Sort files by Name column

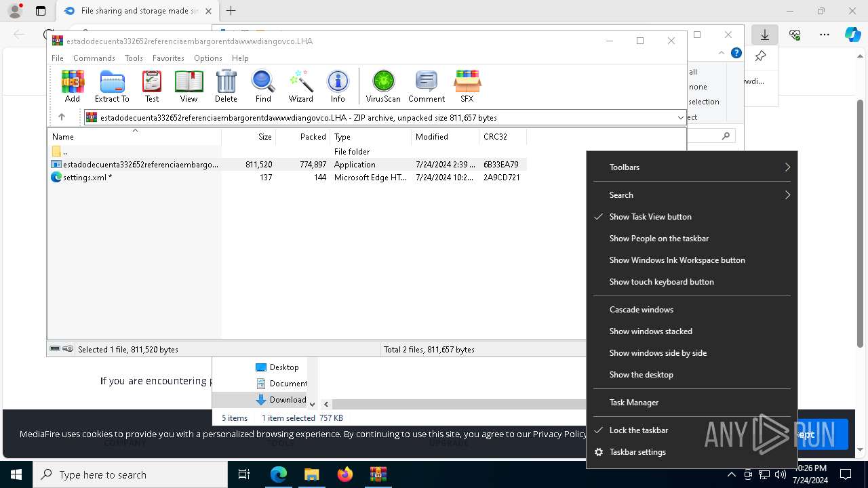coord(134,137)
